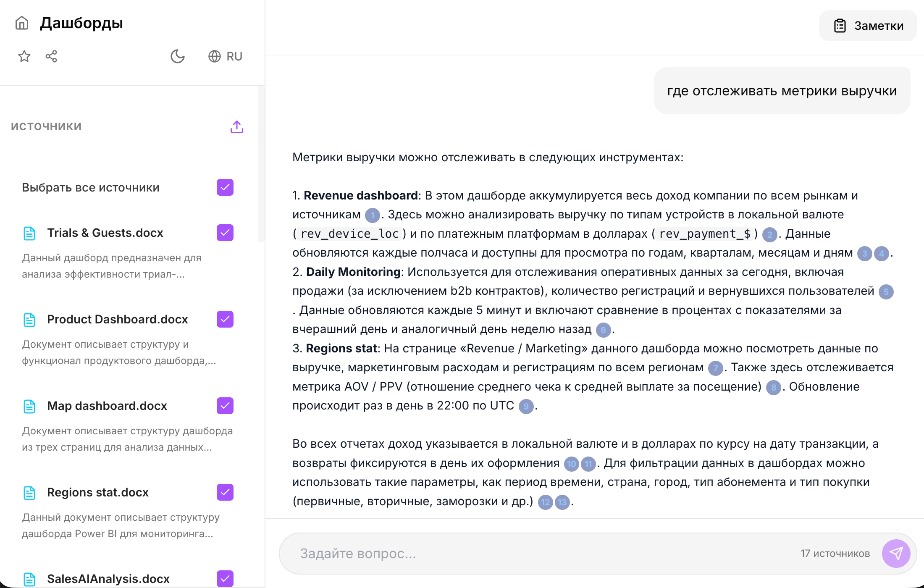Switch to dark mode with moon icon
The height and width of the screenshot is (588, 924).
(178, 56)
